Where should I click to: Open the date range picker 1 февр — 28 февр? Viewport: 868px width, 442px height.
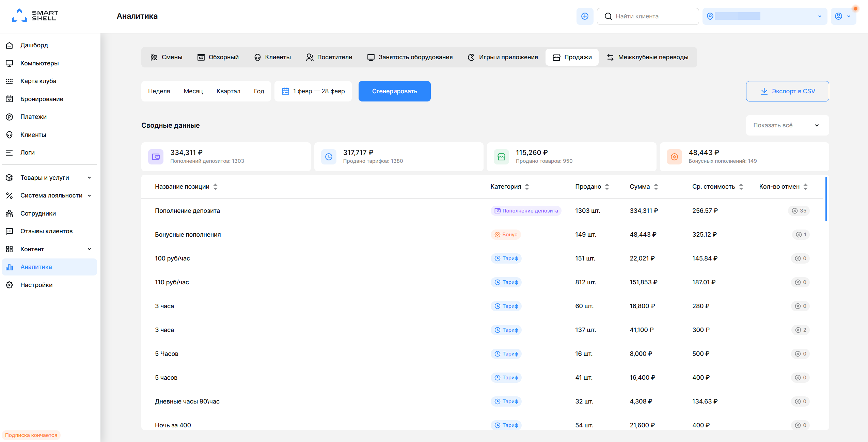313,91
